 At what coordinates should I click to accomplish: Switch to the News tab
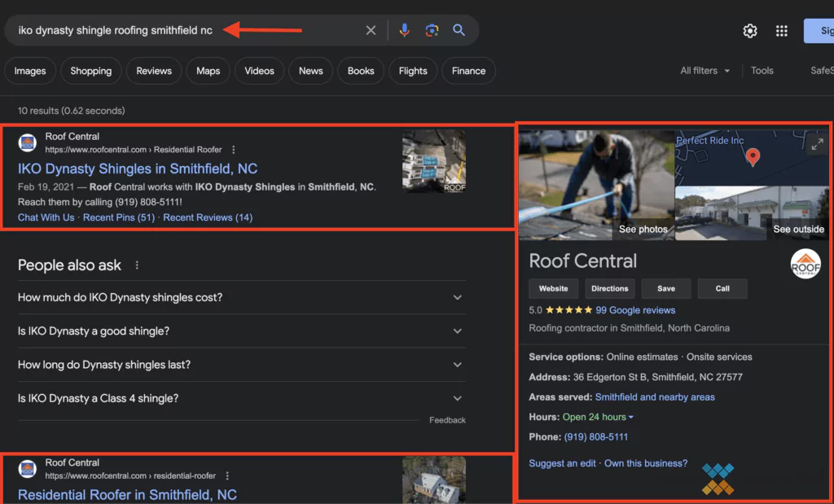click(310, 71)
